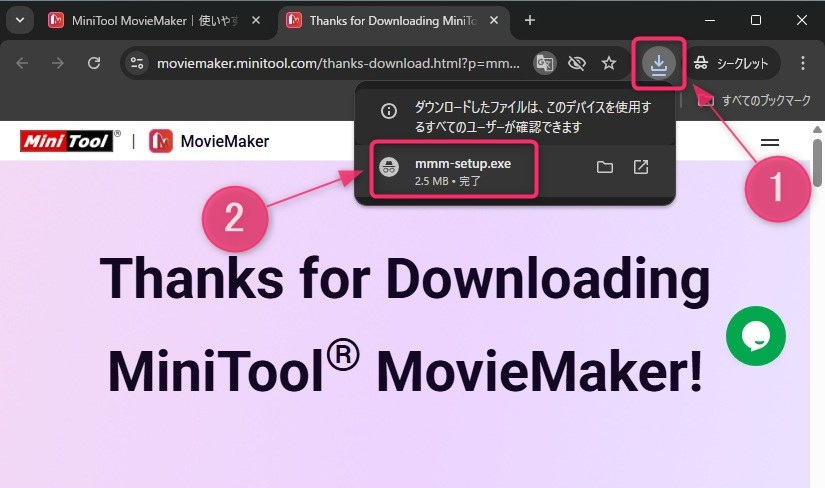Open site information icon in address bar
825x488 pixels.
tap(138, 63)
